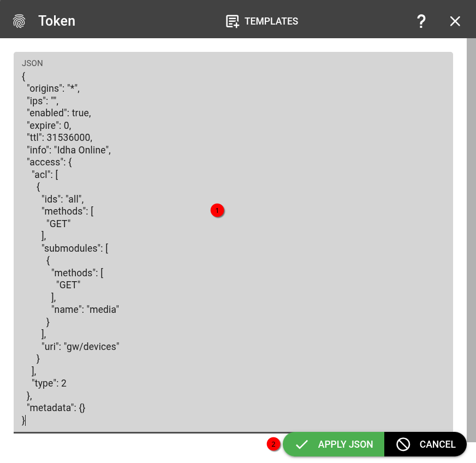
Task: Click the JSON field label
Action: tap(32, 63)
